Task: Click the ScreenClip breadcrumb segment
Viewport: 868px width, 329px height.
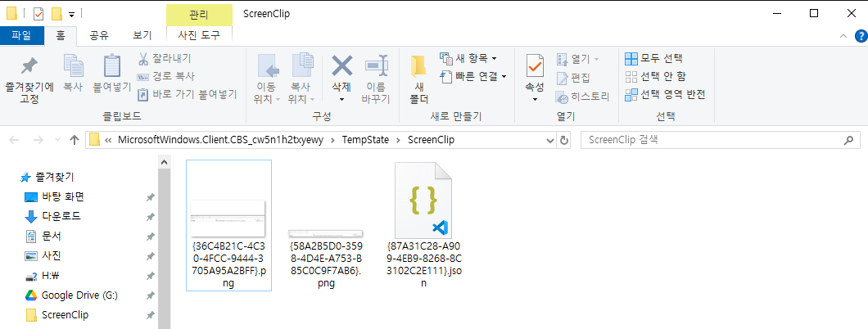Action: tap(431, 140)
